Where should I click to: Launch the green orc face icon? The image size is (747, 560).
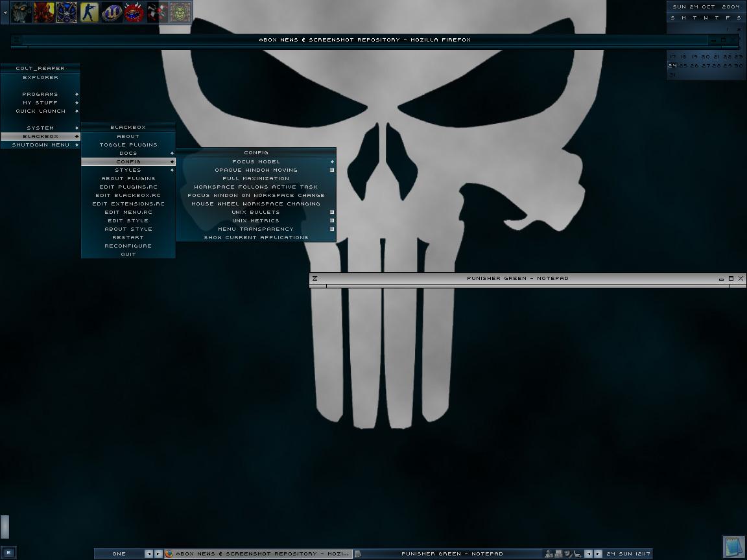click(x=180, y=12)
